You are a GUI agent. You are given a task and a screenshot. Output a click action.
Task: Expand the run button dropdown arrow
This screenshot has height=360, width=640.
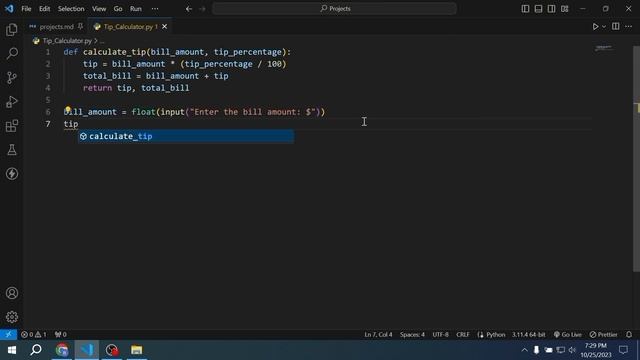(604, 27)
